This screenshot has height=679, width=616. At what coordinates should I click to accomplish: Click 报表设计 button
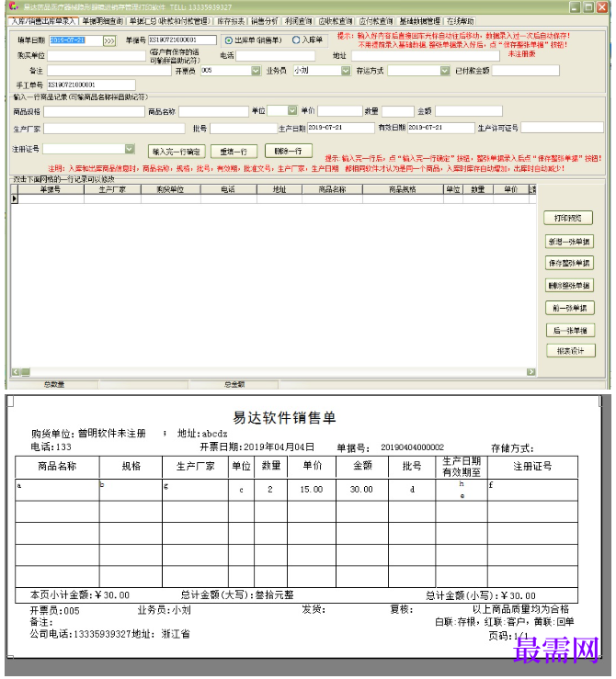tap(571, 351)
